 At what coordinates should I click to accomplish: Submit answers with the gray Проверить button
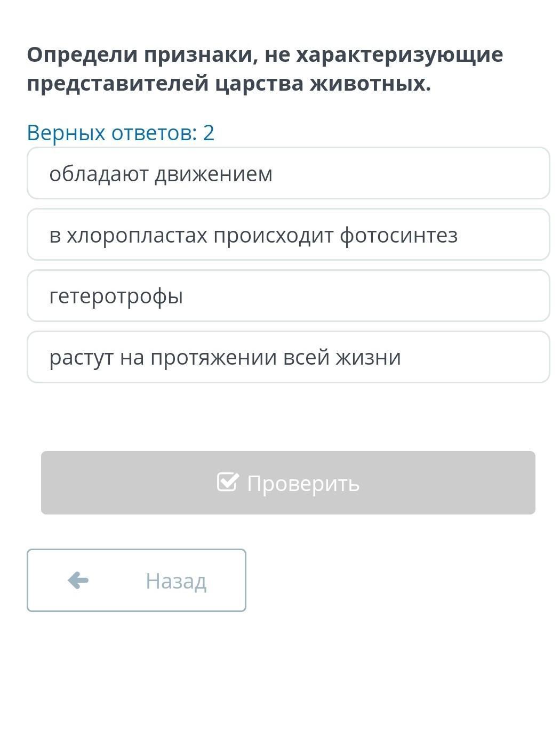pyautogui.click(x=288, y=482)
